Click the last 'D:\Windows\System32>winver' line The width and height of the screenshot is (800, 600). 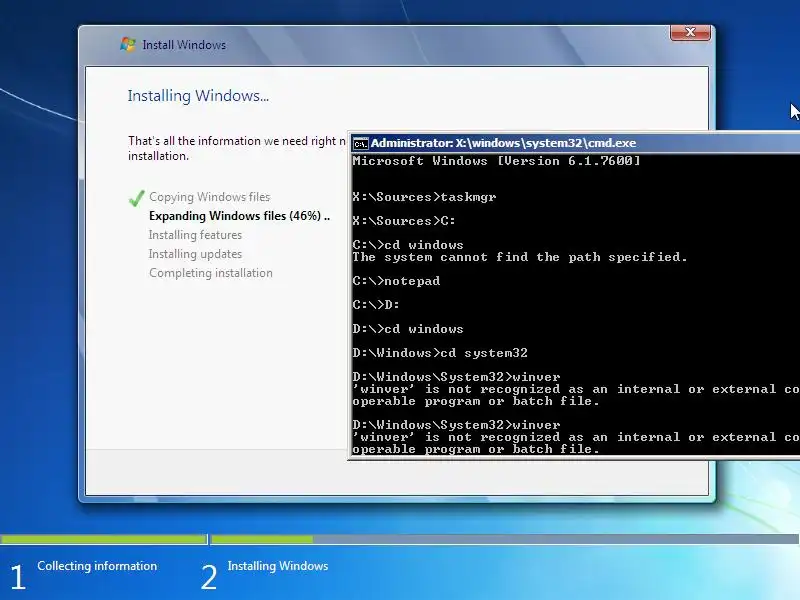[x=456, y=425]
